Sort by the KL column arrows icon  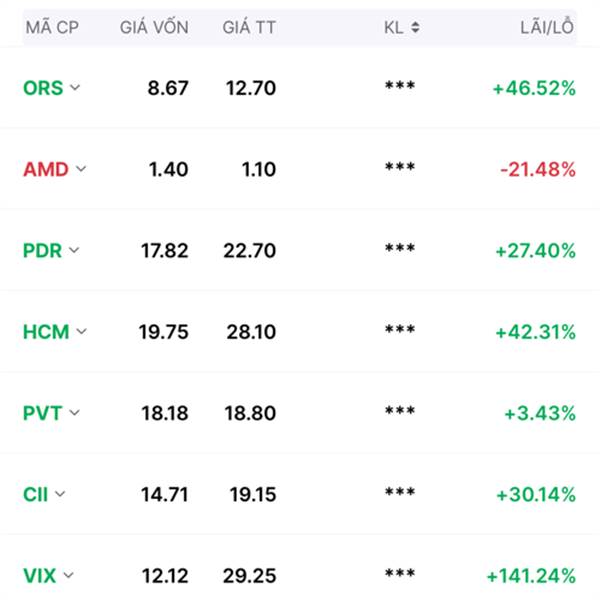(x=415, y=28)
